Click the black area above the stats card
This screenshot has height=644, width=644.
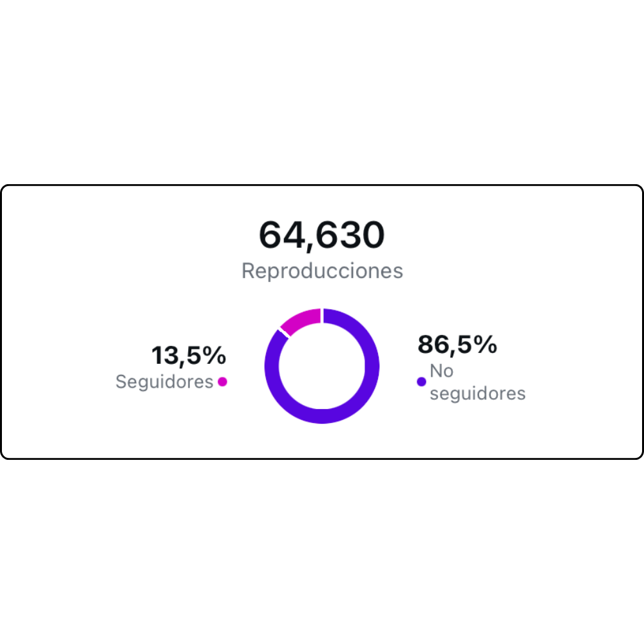click(322, 90)
